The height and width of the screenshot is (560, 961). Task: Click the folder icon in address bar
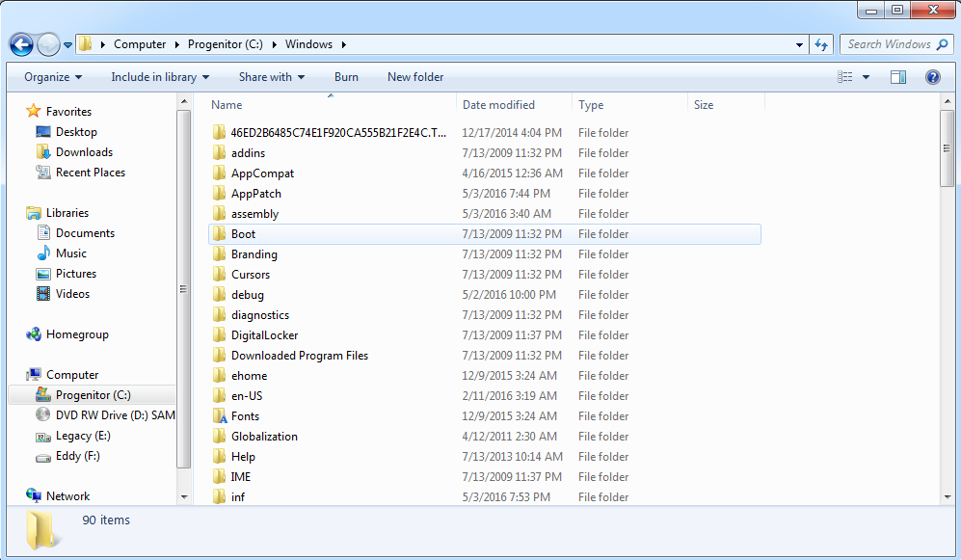[86, 44]
